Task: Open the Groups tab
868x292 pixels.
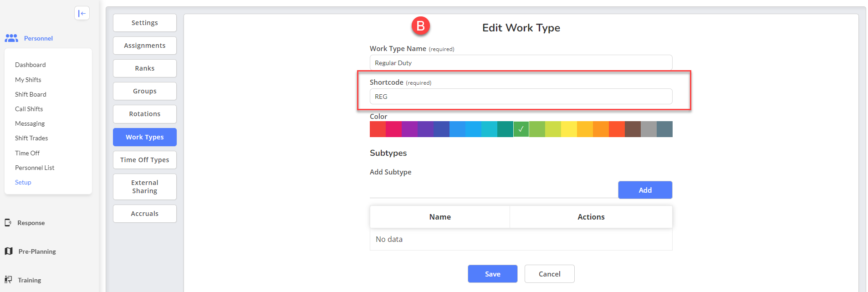Action: [x=145, y=91]
